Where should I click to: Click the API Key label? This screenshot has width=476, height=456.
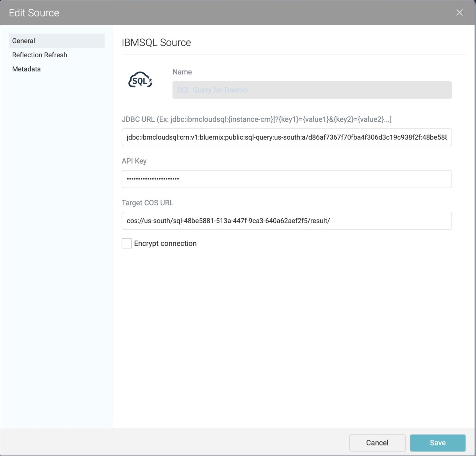[x=134, y=161]
